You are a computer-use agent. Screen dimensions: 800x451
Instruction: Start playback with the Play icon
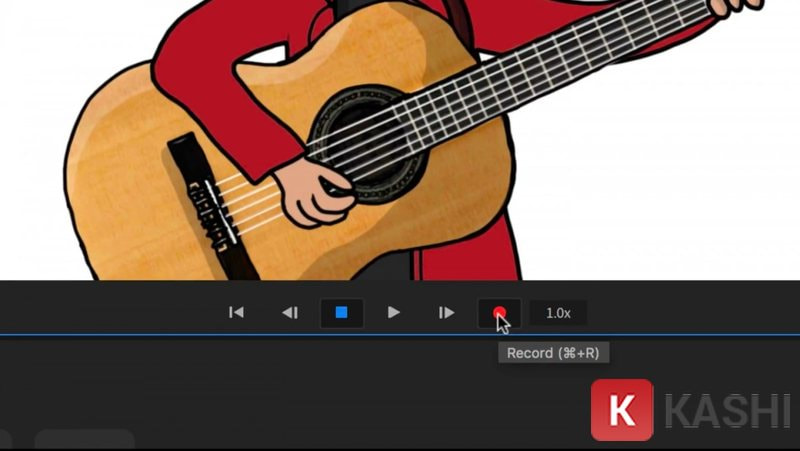click(x=394, y=313)
